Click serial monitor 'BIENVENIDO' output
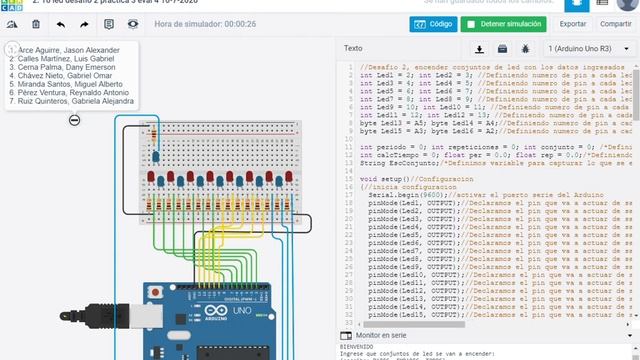Image resolution: width=640 pixels, height=360 pixels. tap(356, 347)
